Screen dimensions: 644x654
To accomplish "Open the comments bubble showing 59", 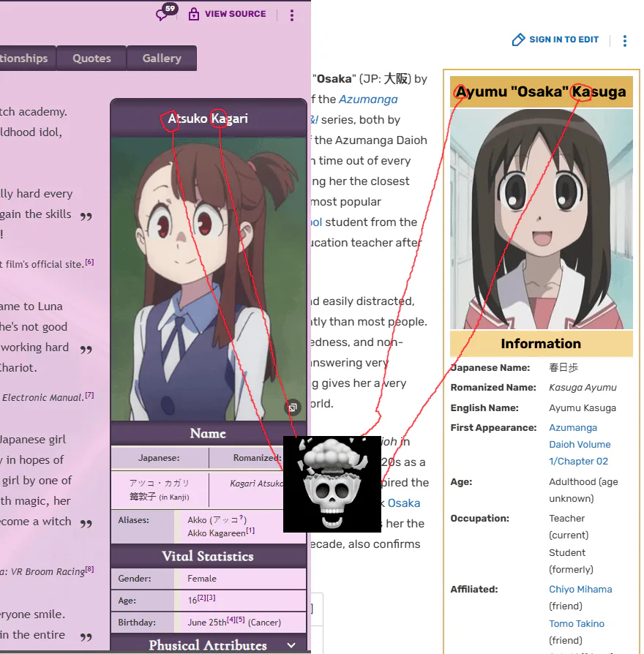I will click(167, 12).
